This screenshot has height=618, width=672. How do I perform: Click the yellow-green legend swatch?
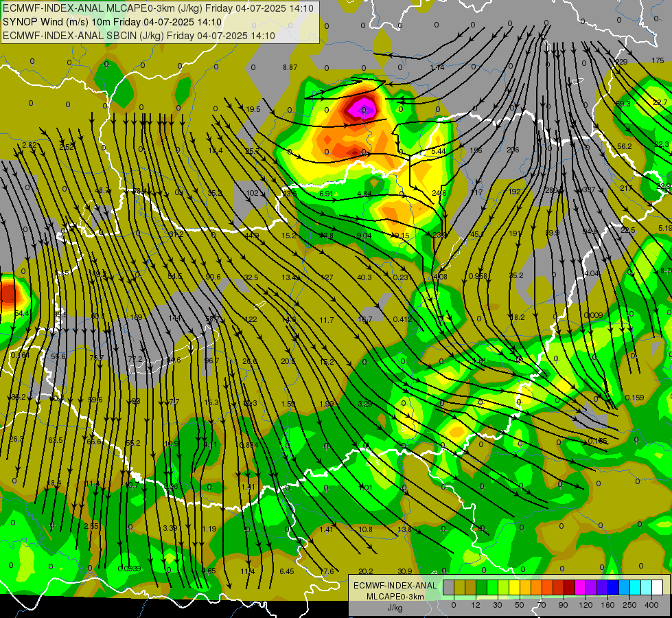(x=504, y=587)
